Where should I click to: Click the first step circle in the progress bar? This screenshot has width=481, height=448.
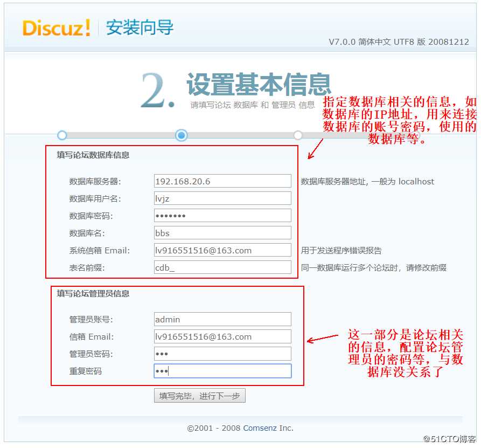click(62, 135)
